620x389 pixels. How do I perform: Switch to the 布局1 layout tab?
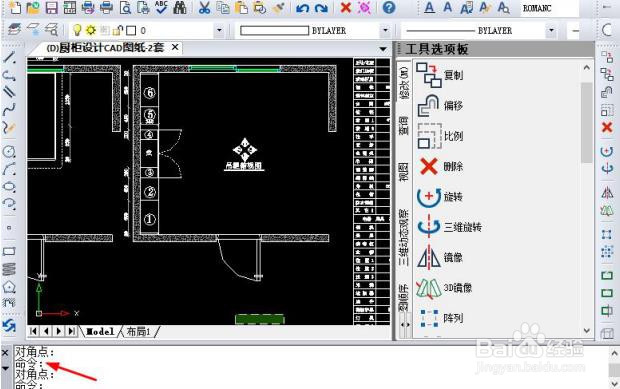[138, 331]
